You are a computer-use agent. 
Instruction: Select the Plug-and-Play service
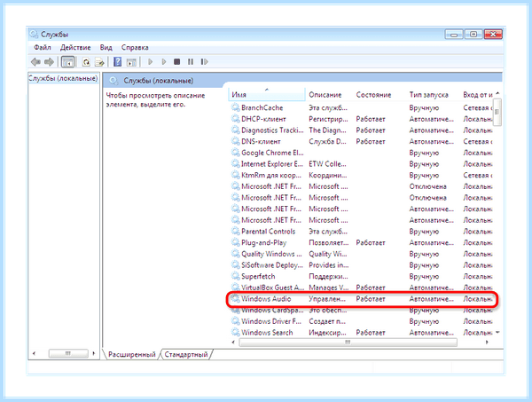pos(263,242)
